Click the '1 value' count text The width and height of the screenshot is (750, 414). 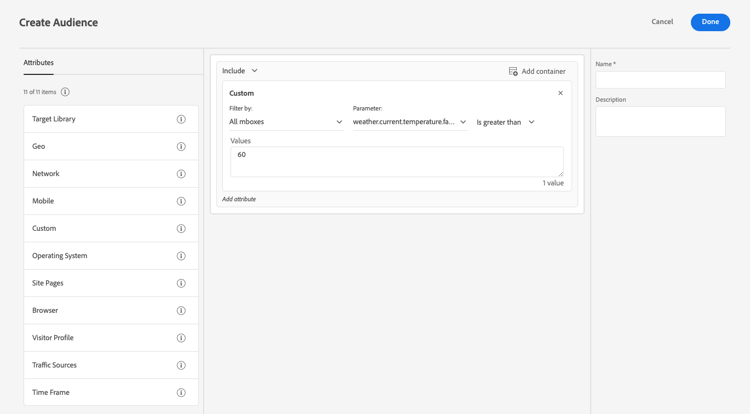coord(553,183)
